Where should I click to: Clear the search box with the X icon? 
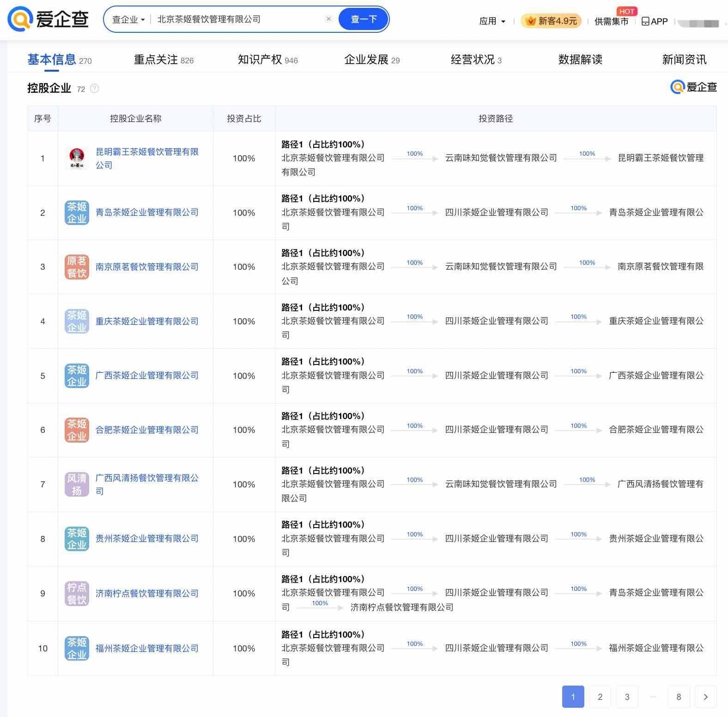(328, 19)
